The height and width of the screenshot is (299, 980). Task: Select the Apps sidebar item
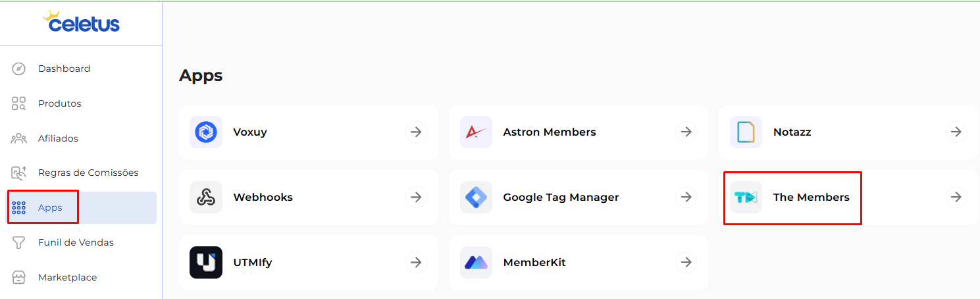click(82, 207)
